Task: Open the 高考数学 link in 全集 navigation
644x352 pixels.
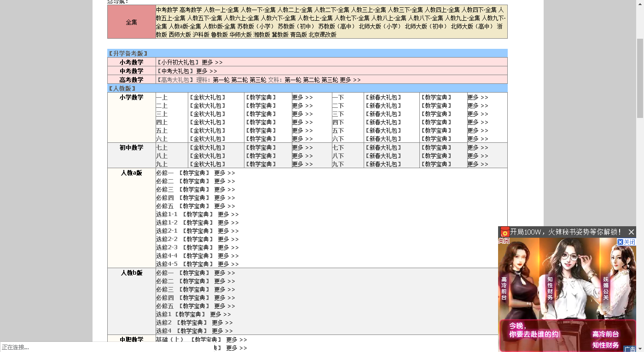Action: point(191,10)
